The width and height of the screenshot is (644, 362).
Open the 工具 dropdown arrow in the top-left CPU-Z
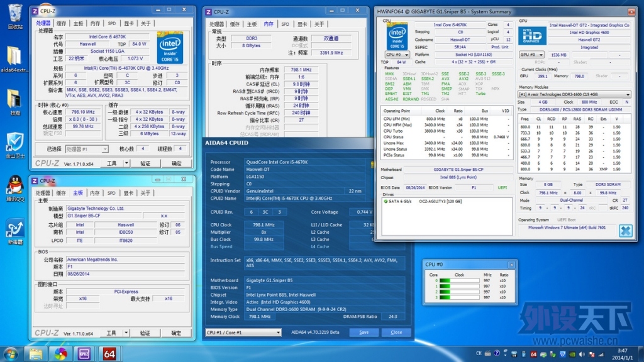126,163
